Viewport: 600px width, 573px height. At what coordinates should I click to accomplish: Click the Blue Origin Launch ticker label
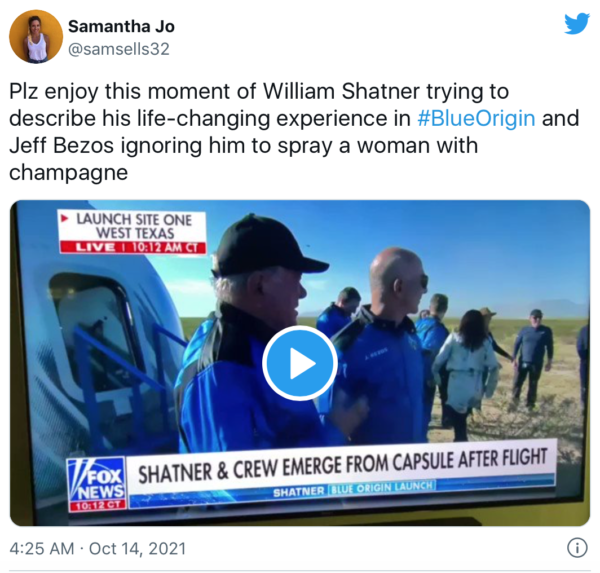[382, 487]
